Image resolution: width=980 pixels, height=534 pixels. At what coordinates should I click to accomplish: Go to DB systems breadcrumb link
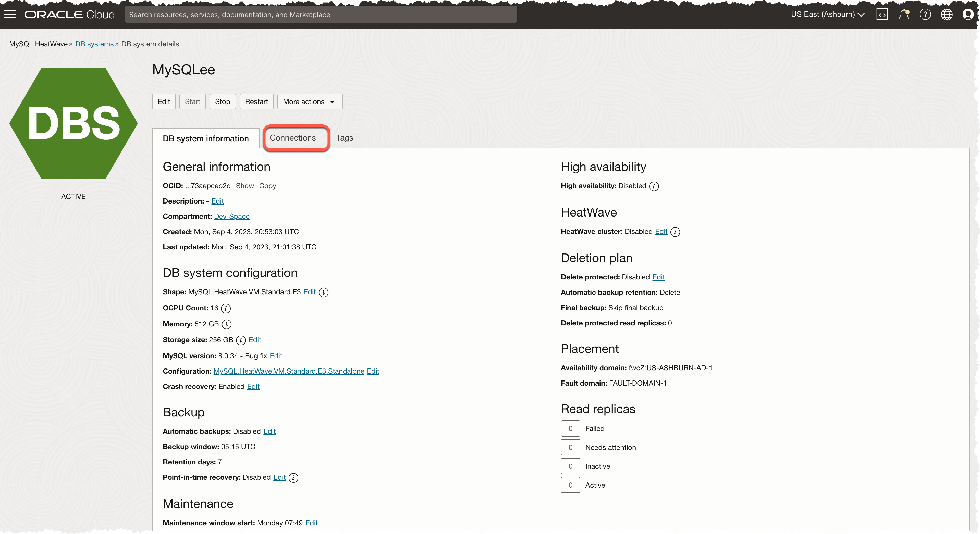[x=94, y=44]
